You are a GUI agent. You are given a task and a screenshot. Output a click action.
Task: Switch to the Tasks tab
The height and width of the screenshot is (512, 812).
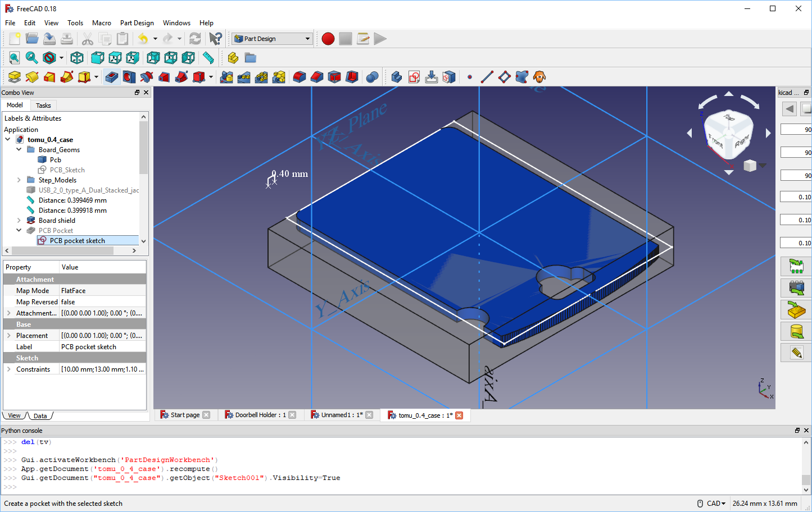tap(43, 106)
